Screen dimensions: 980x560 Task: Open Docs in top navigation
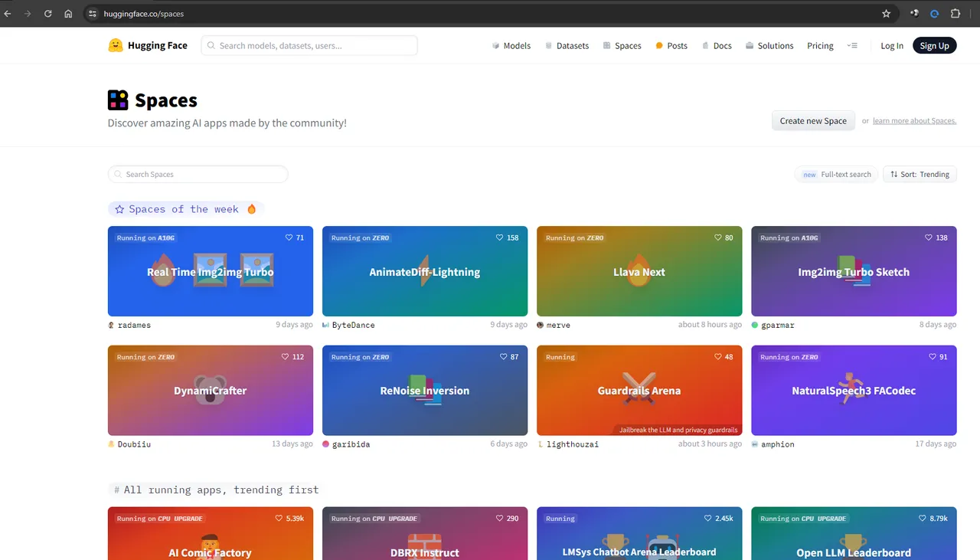pos(717,46)
